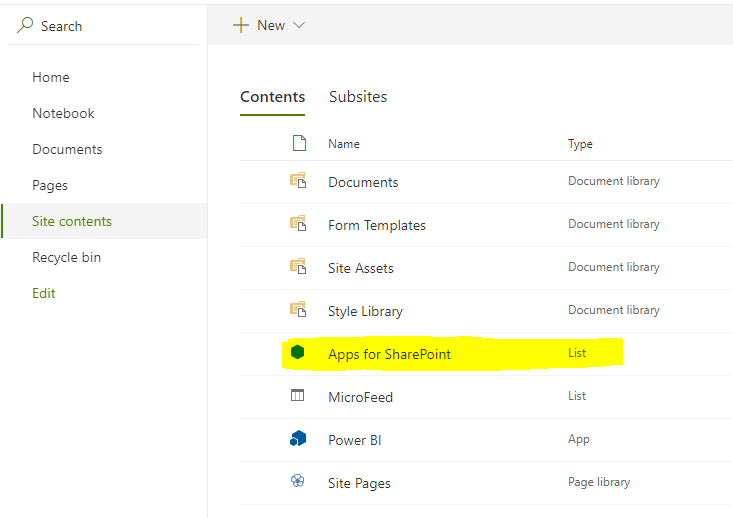Click the Style Library folder icon

click(297, 310)
